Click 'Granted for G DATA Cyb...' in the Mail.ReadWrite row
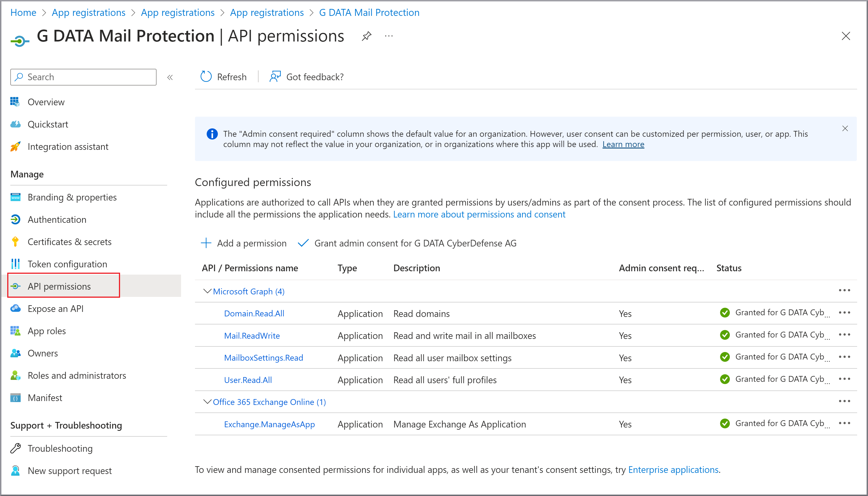 tap(782, 335)
